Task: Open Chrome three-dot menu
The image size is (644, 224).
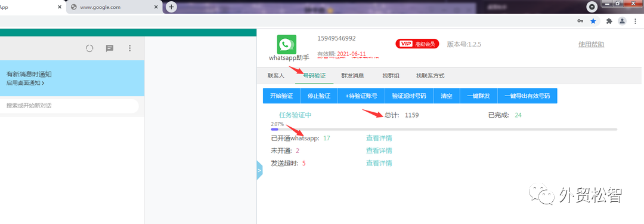Action: (x=636, y=21)
